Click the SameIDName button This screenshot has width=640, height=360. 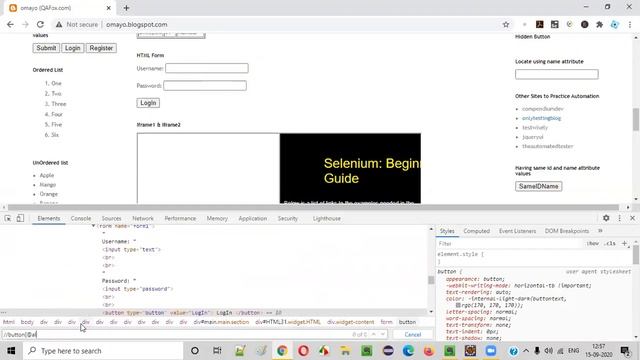pyautogui.click(x=538, y=186)
